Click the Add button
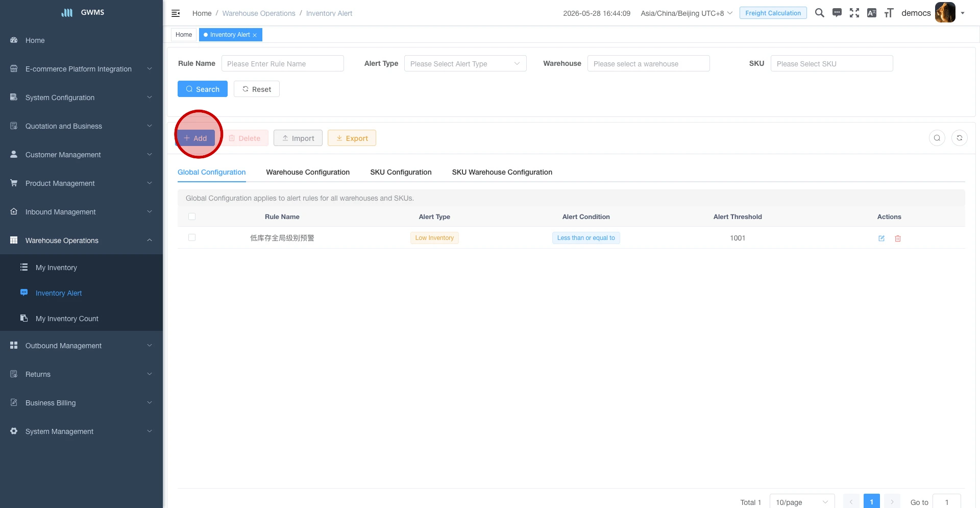This screenshot has height=508, width=980. [196, 138]
